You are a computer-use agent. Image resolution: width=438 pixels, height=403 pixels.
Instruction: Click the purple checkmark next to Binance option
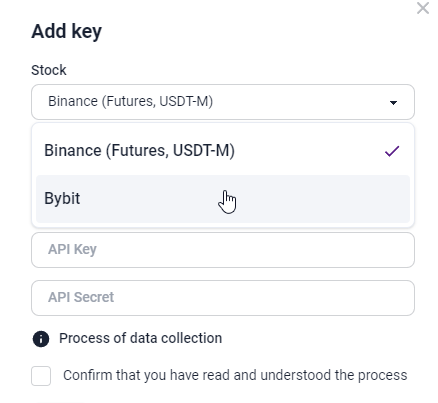392,151
